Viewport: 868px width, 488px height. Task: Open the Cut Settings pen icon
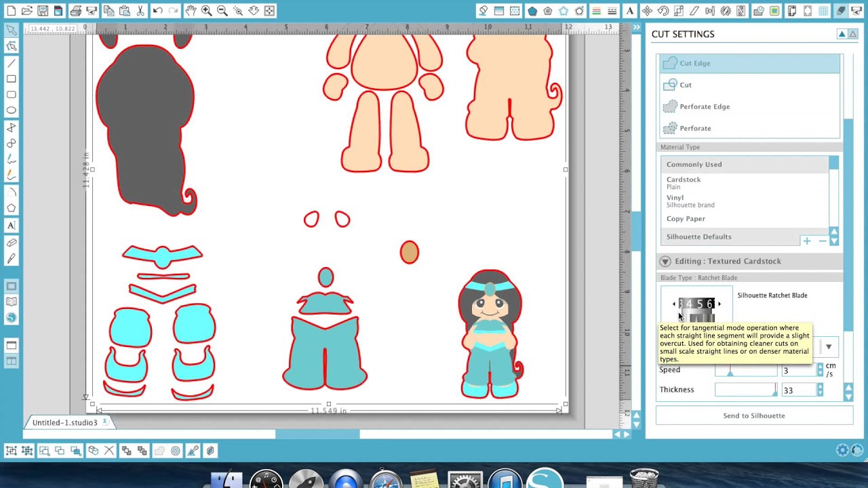[841, 11]
